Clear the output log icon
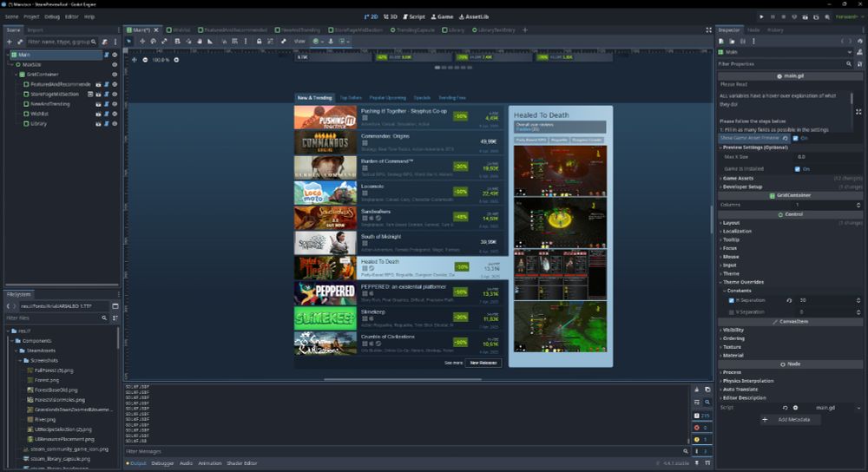 pos(697,390)
